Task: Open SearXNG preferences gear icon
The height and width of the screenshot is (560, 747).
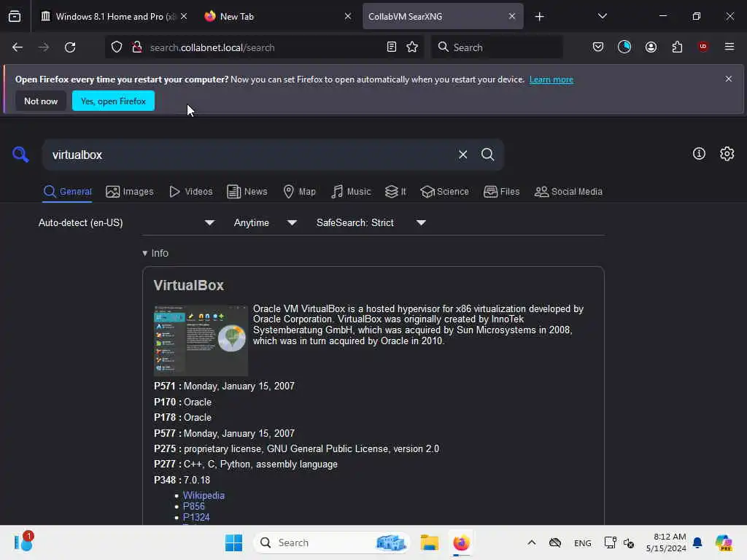Action: tap(727, 153)
